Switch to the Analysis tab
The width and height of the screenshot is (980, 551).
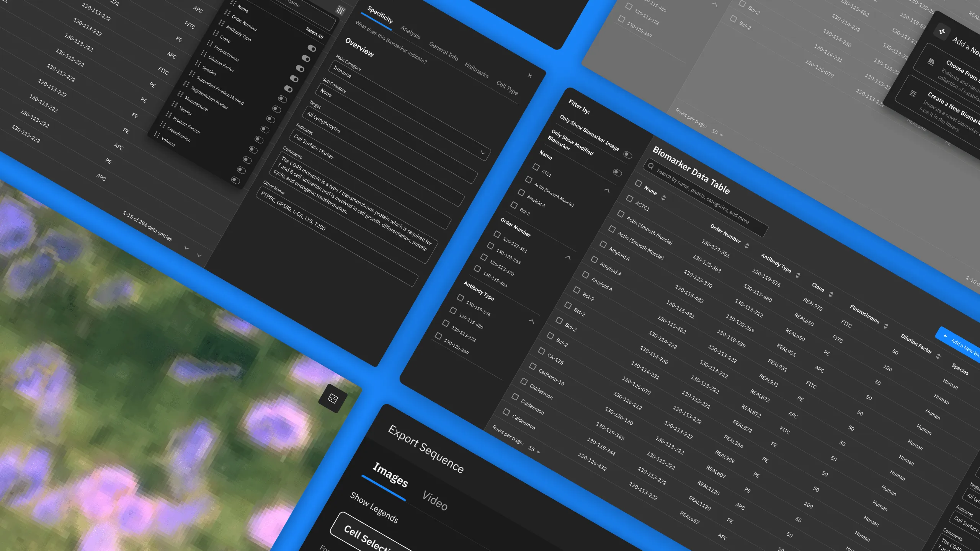[x=410, y=32]
